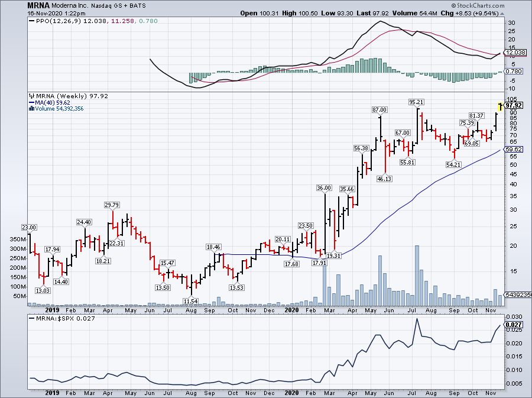Click the 95.21 peak price label

coord(416,102)
